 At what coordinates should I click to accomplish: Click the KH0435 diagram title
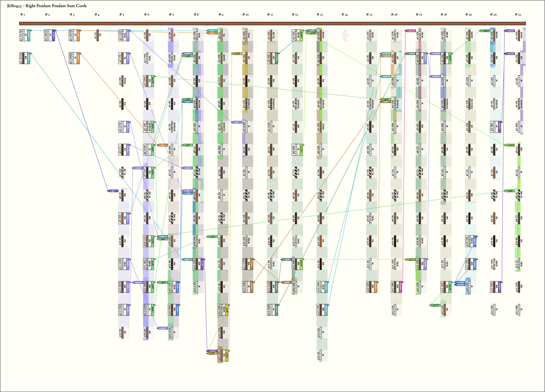pos(47,6)
